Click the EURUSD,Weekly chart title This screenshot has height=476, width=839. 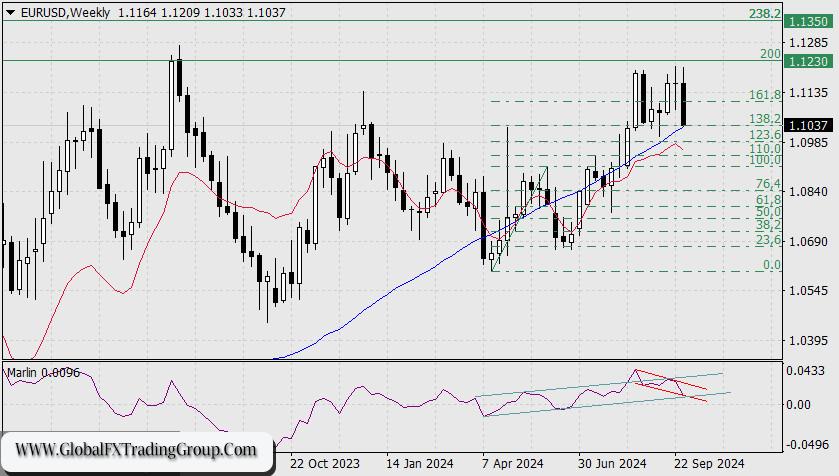[65, 12]
